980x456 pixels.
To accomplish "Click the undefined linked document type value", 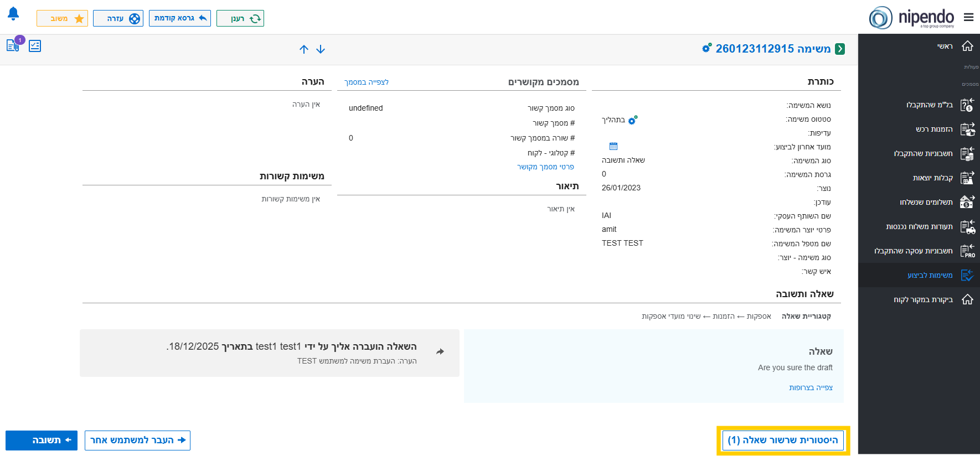I will tap(365, 108).
